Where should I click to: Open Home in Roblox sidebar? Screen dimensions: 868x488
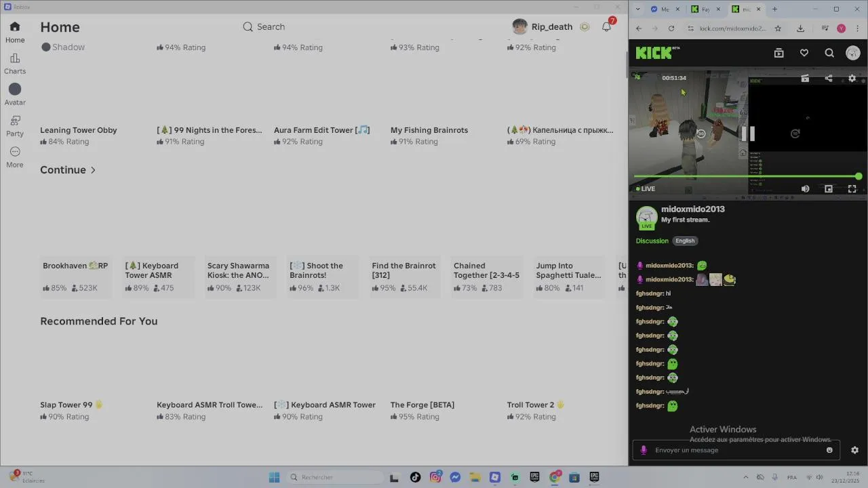[x=15, y=32]
